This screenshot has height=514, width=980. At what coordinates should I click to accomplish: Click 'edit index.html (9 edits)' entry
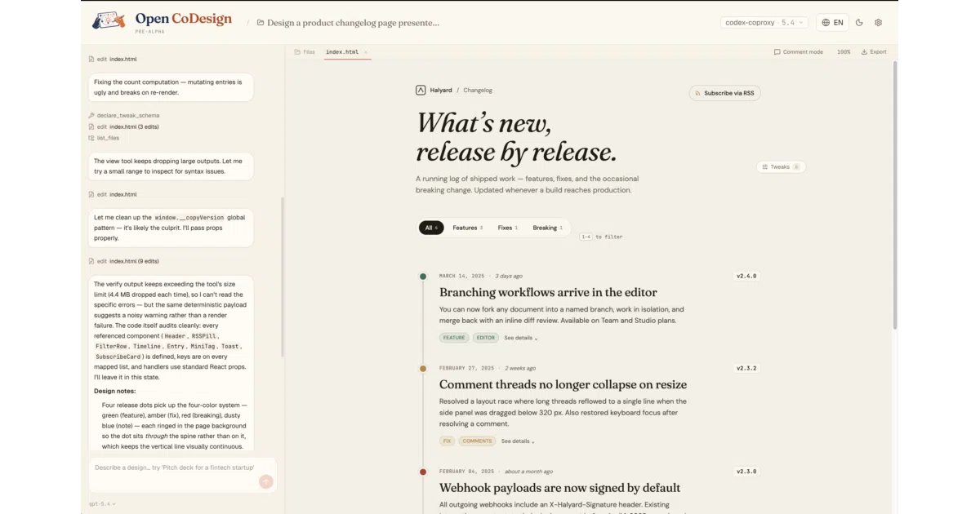click(124, 261)
